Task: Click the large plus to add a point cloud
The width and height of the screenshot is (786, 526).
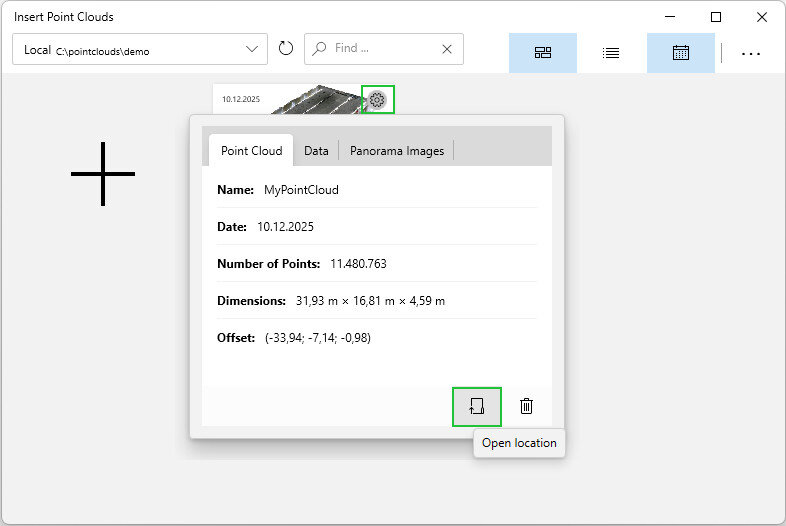Action: click(103, 174)
